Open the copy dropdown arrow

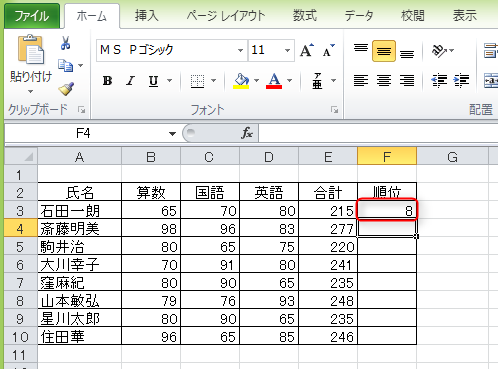tap(81, 65)
